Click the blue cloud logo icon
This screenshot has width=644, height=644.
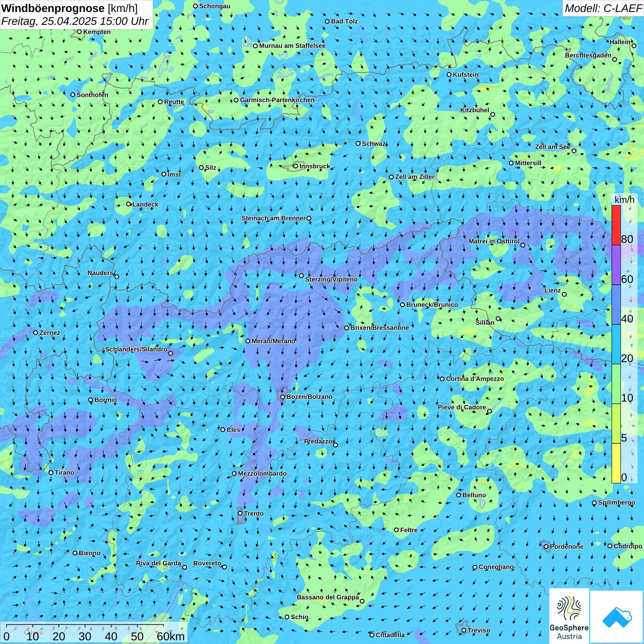[x=617, y=617]
